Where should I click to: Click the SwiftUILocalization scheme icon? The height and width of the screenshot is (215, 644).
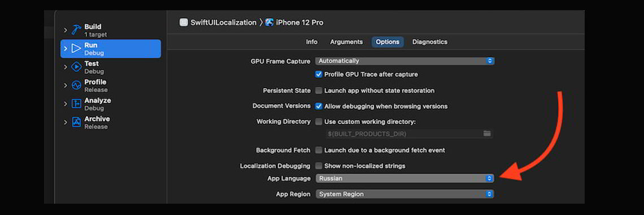click(x=184, y=23)
